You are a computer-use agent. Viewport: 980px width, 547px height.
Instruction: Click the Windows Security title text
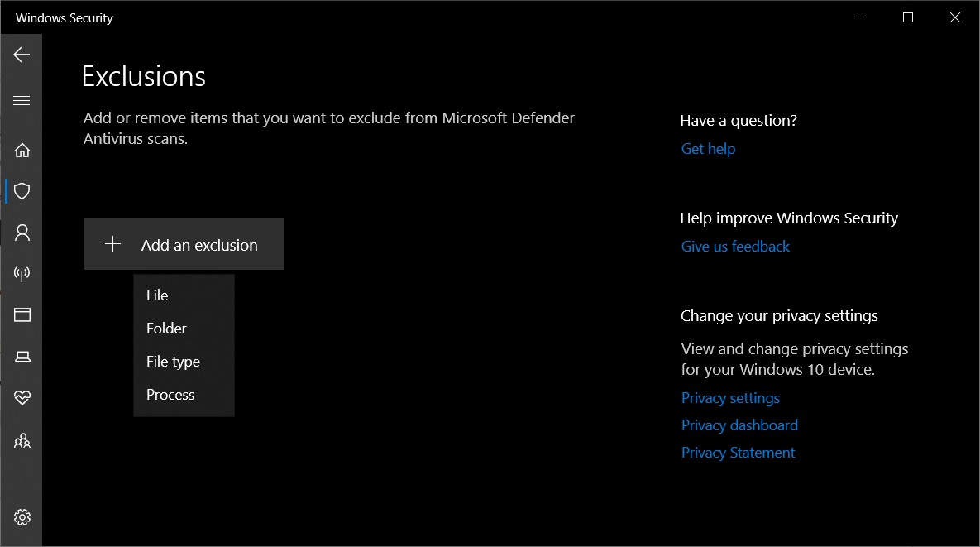click(x=65, y=18)
